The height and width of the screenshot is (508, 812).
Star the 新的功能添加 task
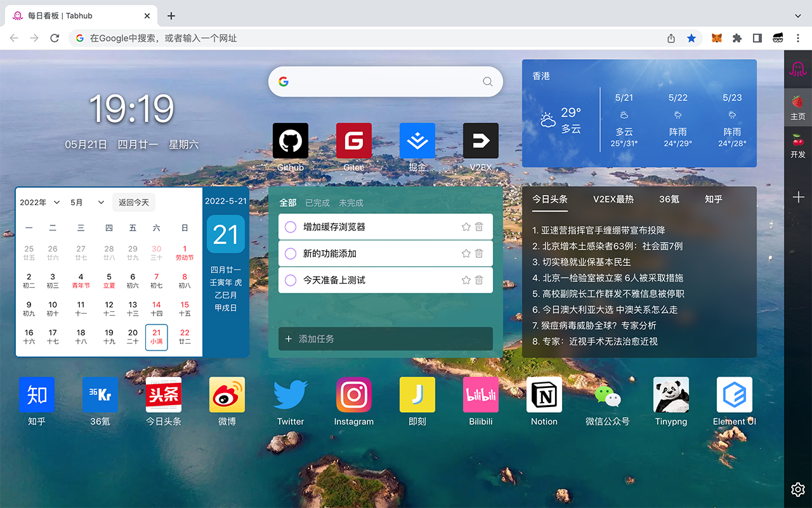468,253
